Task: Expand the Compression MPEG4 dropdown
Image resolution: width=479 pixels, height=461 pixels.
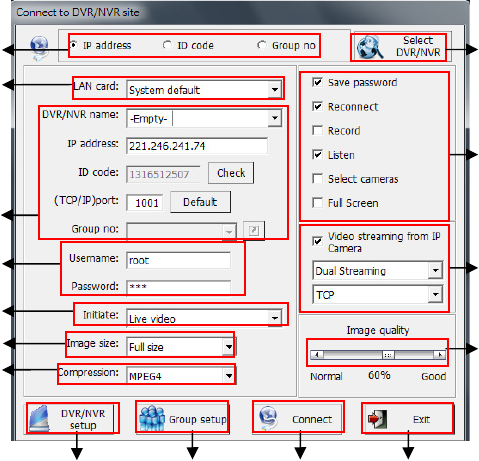Action: (229, 376)
